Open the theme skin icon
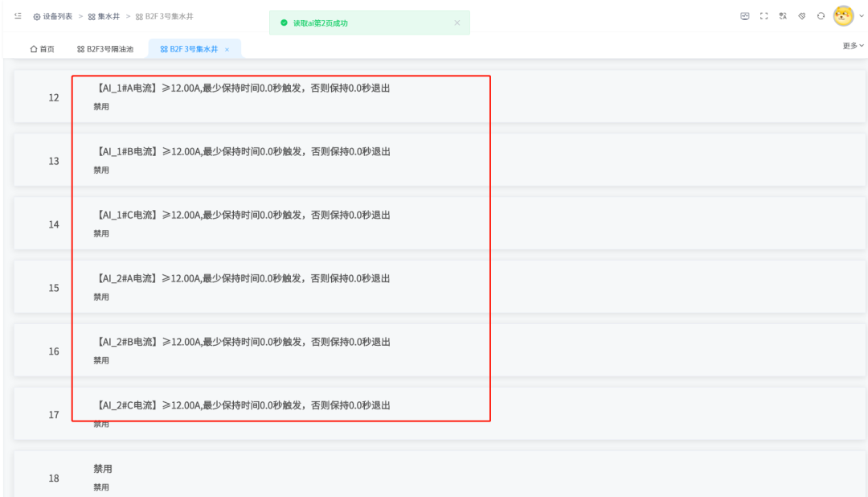This screenshot has height=497, width=868. coord(801,15)
